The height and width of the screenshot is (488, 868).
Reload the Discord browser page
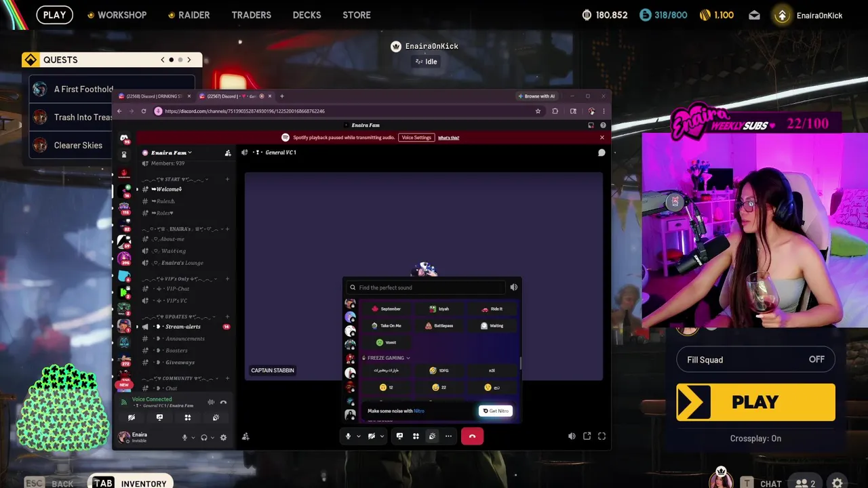click(144, 111)
